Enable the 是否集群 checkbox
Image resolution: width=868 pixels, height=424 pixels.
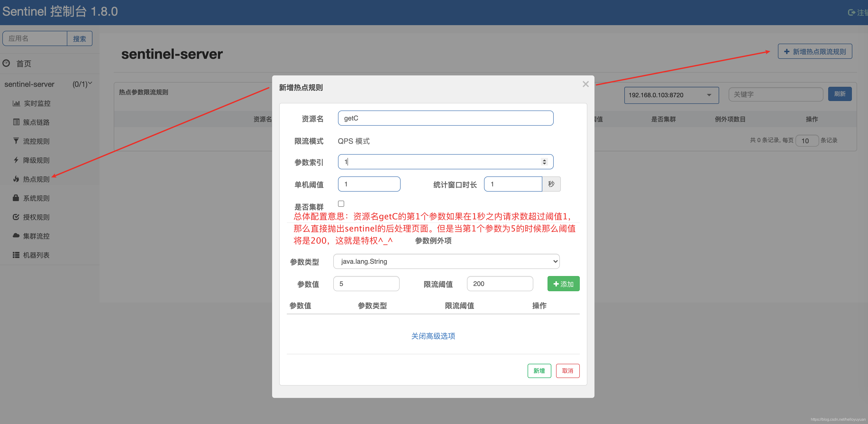341,203
